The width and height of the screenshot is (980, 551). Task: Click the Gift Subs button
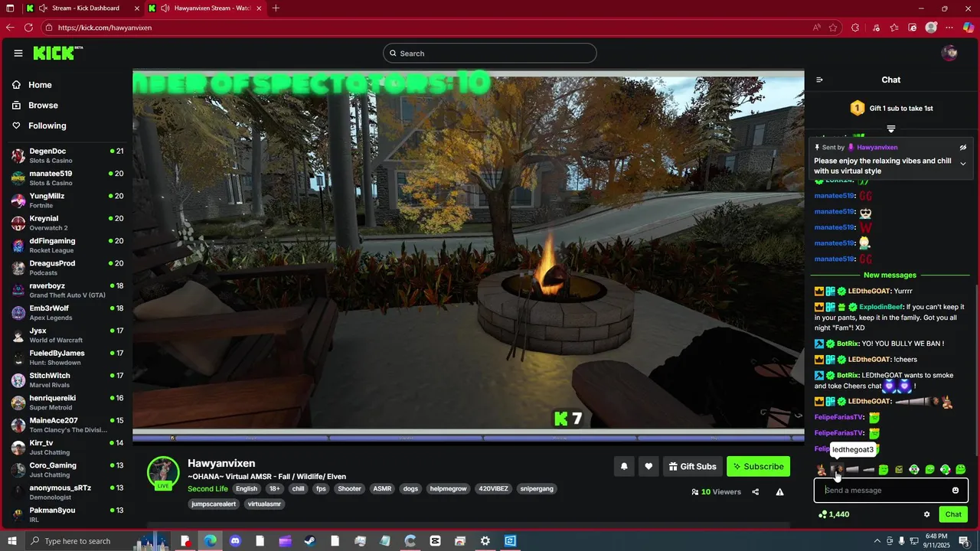692,466
